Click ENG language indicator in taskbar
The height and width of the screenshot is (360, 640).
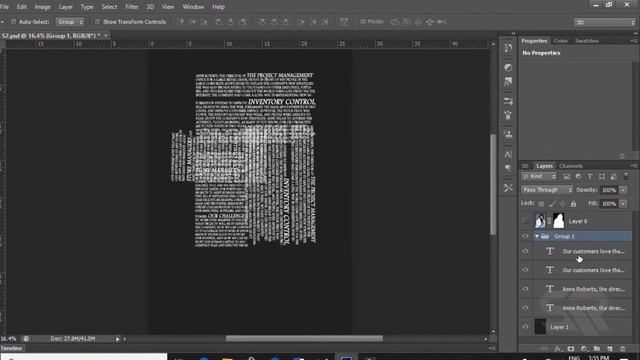tap(574, 358)
